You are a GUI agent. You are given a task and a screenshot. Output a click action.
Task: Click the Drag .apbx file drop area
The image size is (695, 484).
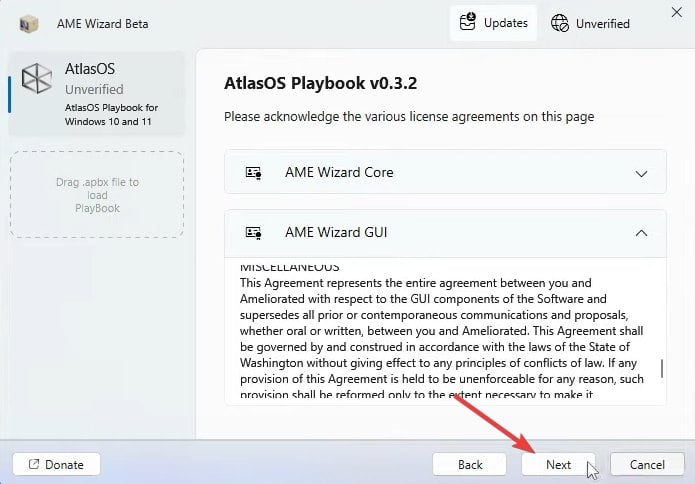(97, 195)
